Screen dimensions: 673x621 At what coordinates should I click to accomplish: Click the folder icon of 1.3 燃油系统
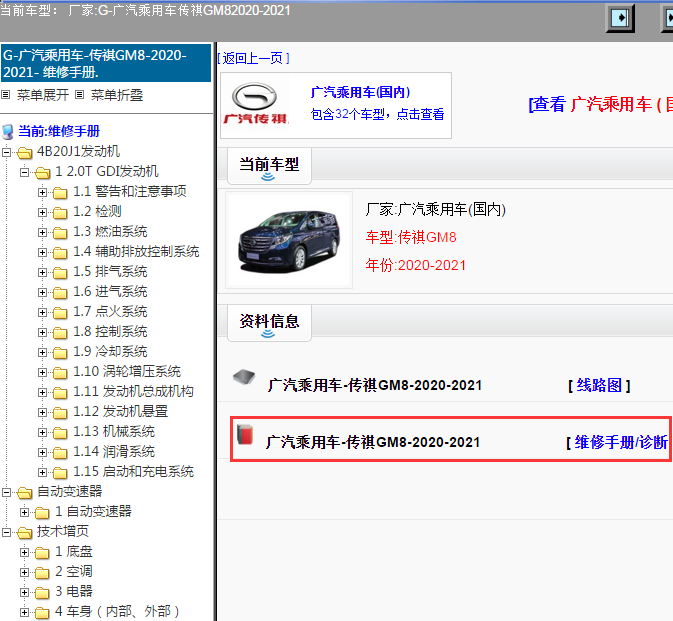coord(60,233)
